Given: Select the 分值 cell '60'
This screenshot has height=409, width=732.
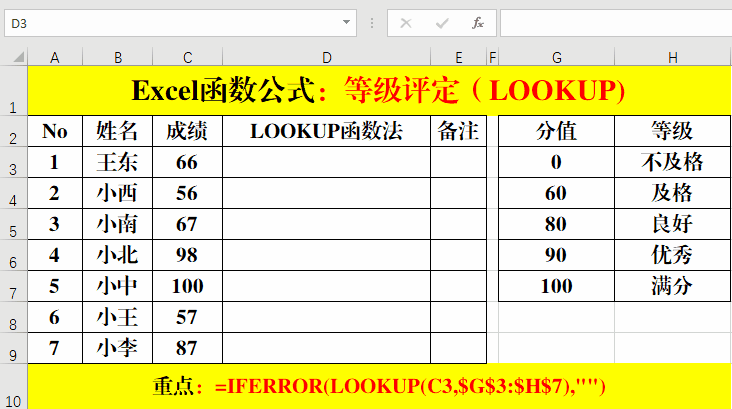Looking at the screenshot, I should pos(556,193).
